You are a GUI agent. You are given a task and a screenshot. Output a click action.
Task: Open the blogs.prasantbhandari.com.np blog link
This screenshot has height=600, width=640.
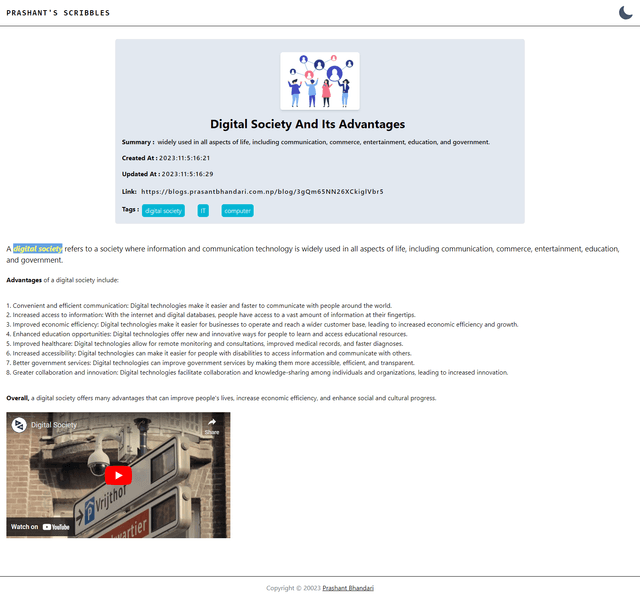coord(262,191)
